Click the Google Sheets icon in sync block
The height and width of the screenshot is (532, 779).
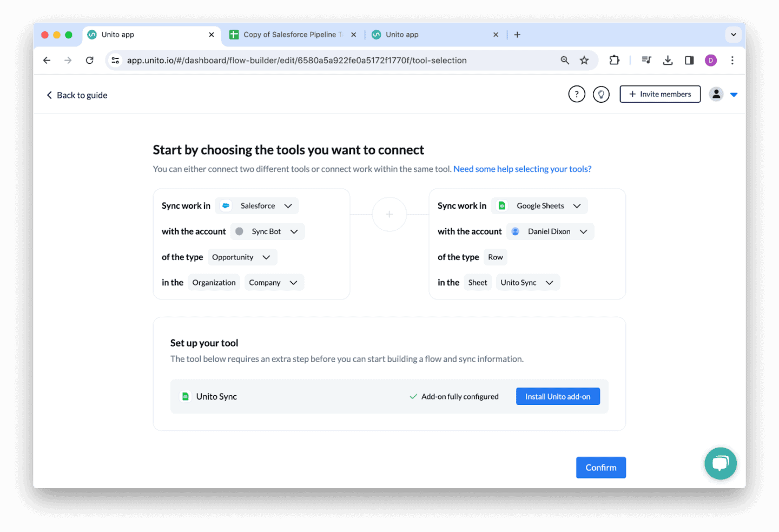tap(501, 205)
